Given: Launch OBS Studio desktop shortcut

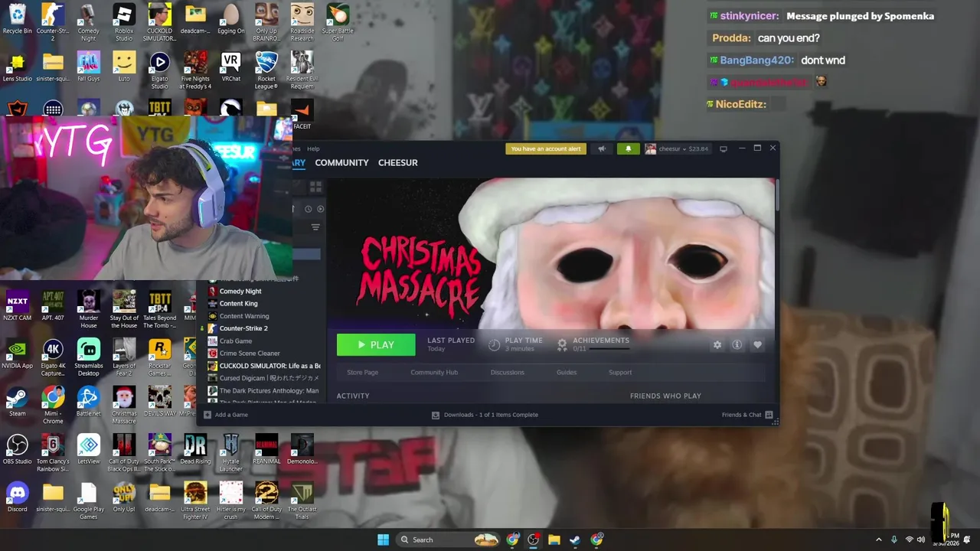Looking at the screenshot, I should (17, 449).
